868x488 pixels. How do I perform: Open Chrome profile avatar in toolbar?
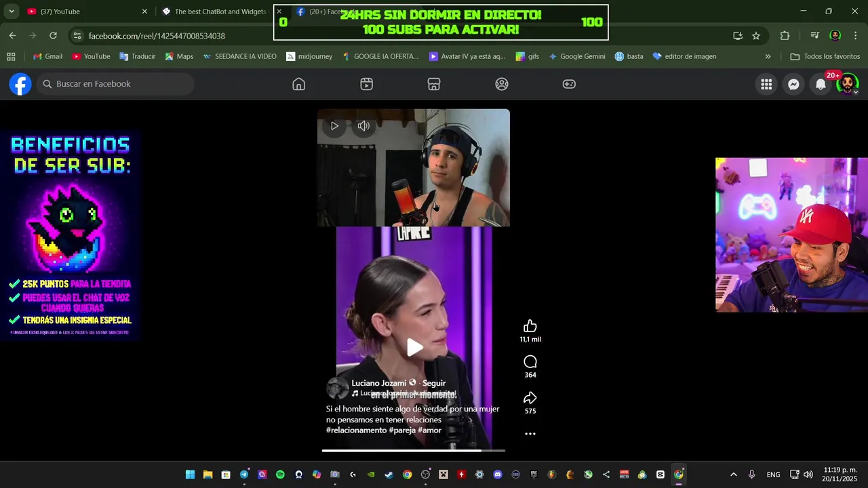coord(835,36)
